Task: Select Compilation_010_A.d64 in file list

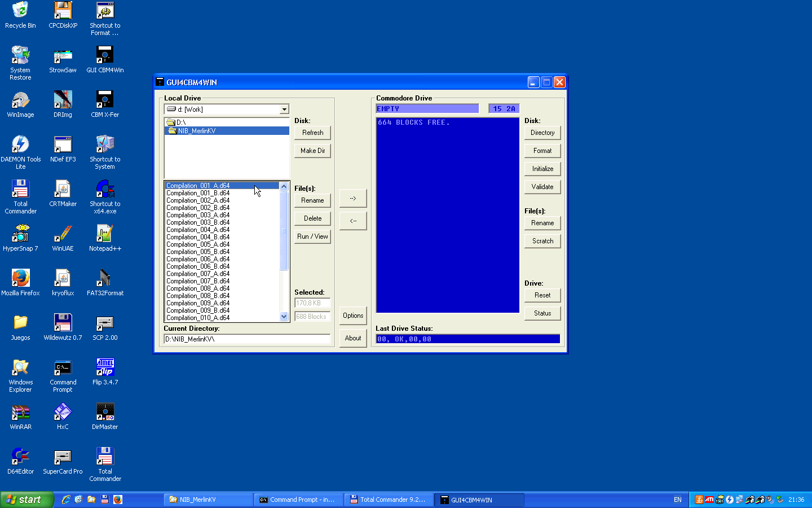Action: [x=222, y=318]
